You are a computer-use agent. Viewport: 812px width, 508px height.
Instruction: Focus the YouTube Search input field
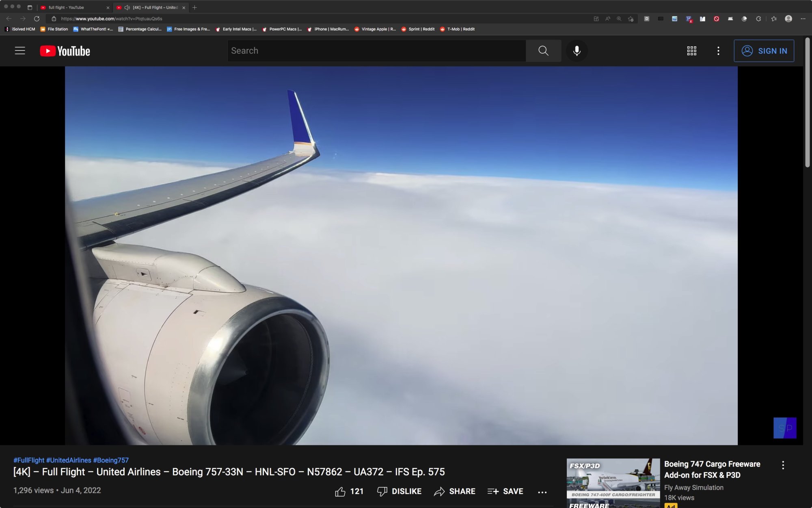tap(376, 51)
